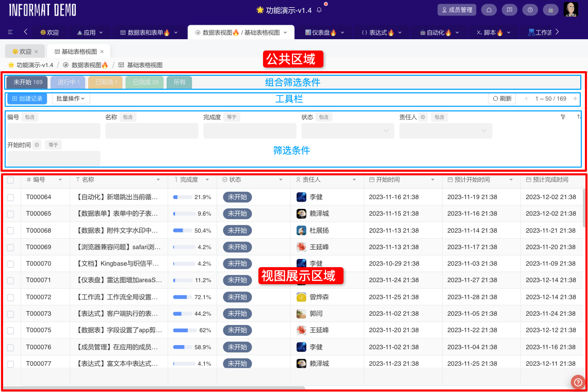Click the clear filter icon in the filter panel
Viewport: 588px width, 392px height.
[x=563, y=117]
